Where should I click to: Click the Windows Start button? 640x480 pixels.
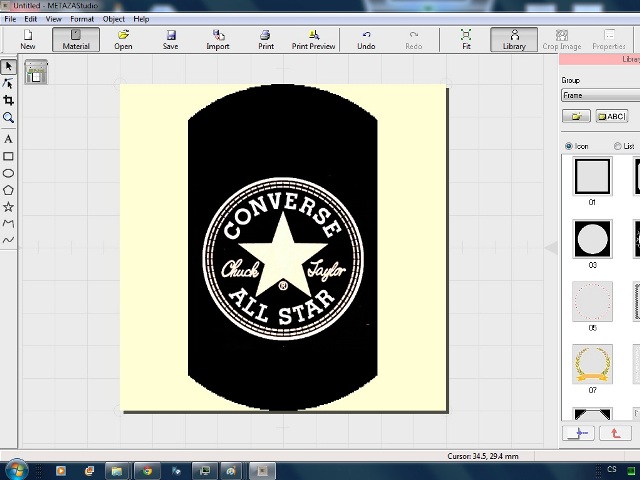click(16, 470)
